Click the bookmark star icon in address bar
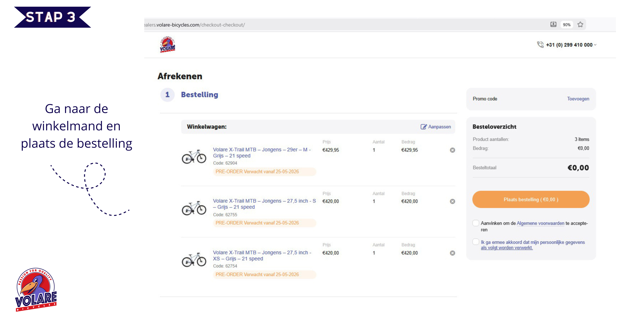 point(580,25)
